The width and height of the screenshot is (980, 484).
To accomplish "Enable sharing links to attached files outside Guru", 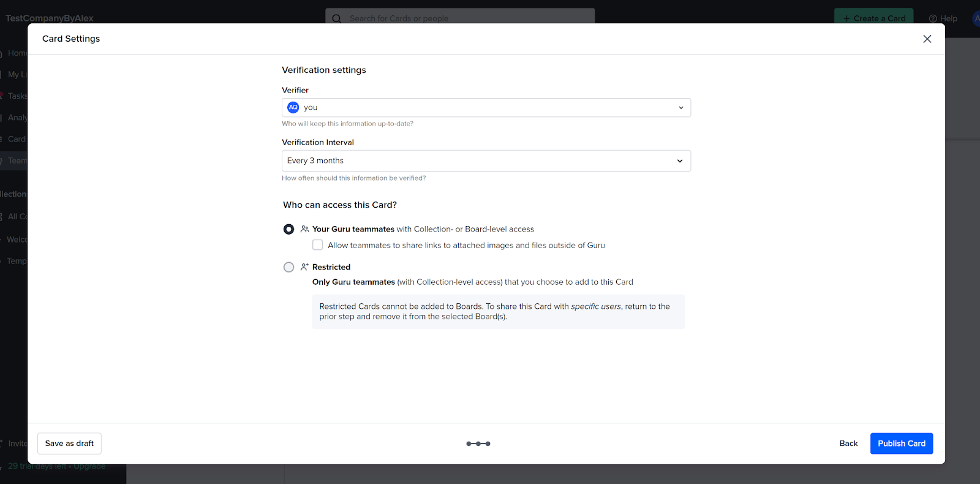I will tap(317, 245).
